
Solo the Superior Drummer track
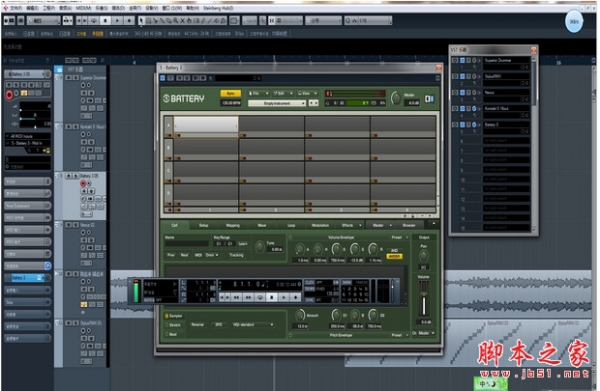coord(76,78)
